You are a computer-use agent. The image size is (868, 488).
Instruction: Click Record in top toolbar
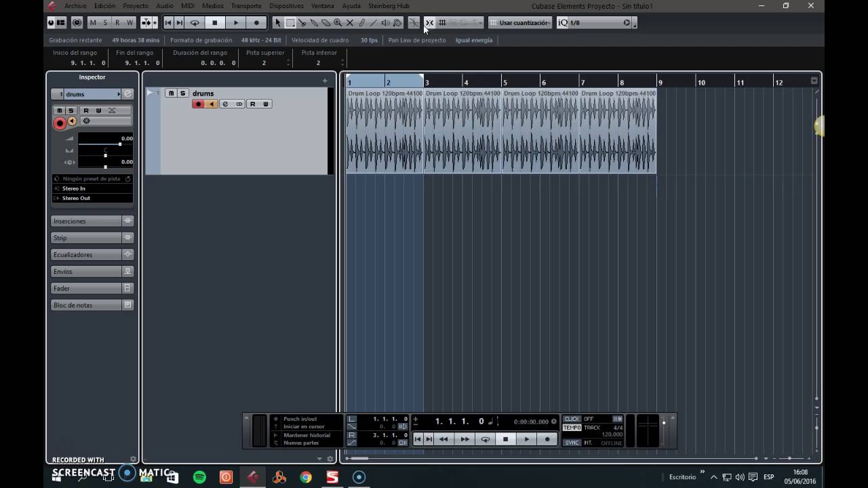point(256,22)
